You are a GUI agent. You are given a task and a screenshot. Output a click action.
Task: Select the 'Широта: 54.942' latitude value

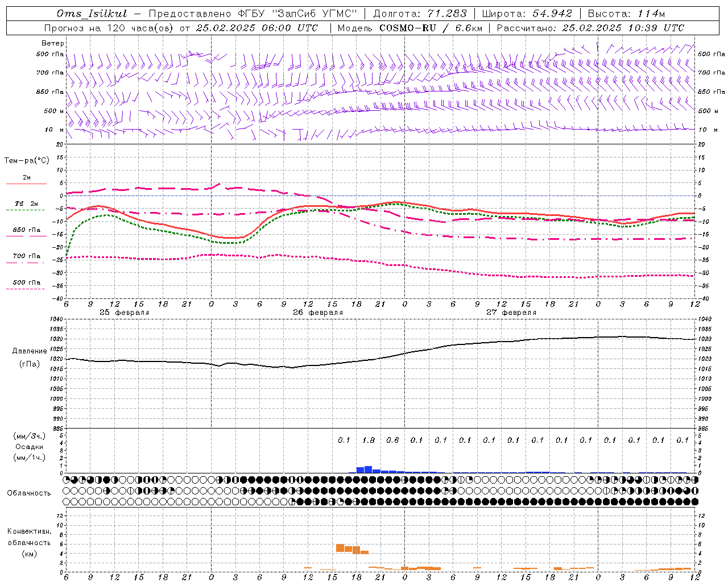pos(527,14)
